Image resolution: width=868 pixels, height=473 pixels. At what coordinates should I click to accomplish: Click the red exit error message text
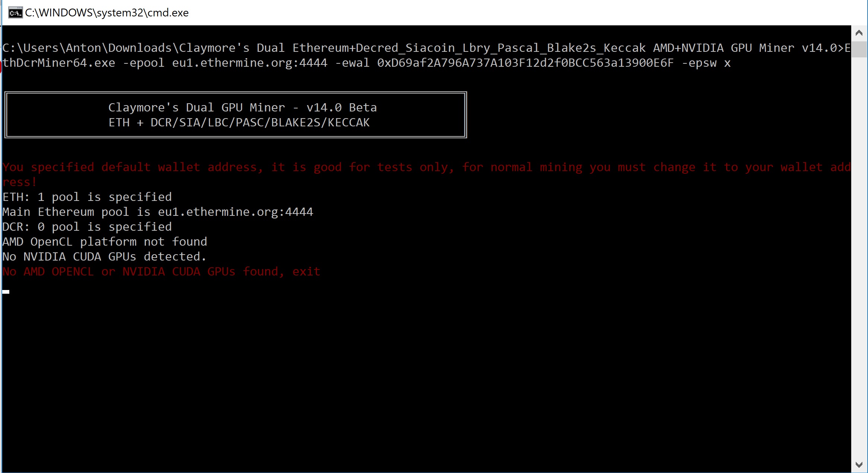point(161,271)
